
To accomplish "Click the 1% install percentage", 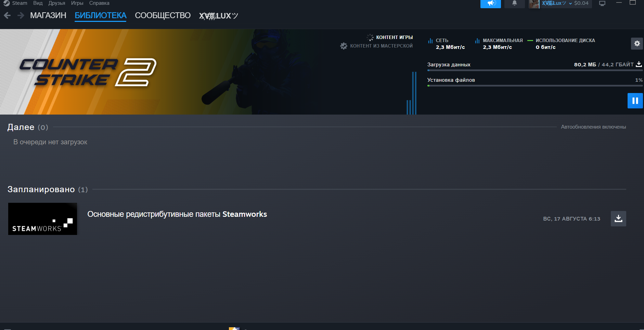I will pyautogui.click(x=639, y=80).
